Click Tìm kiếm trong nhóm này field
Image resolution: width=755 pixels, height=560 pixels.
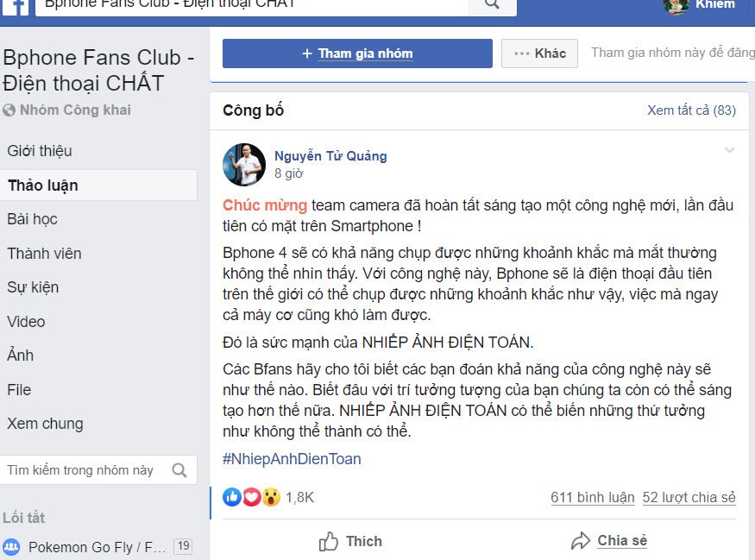98,470
